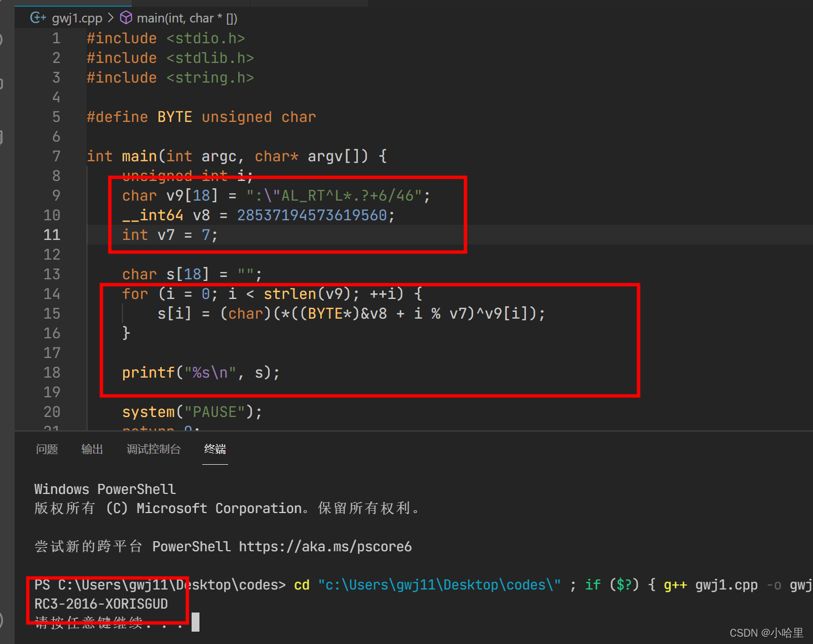Screen dimensions: 813x644
Task: Click the number 28537194573619560
Action: pos(312,215)
